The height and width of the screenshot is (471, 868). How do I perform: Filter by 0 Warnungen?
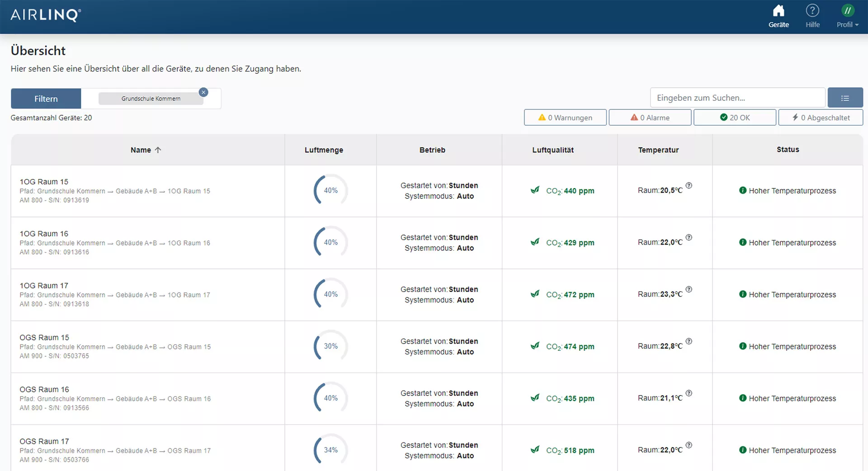tap(565, 118)
